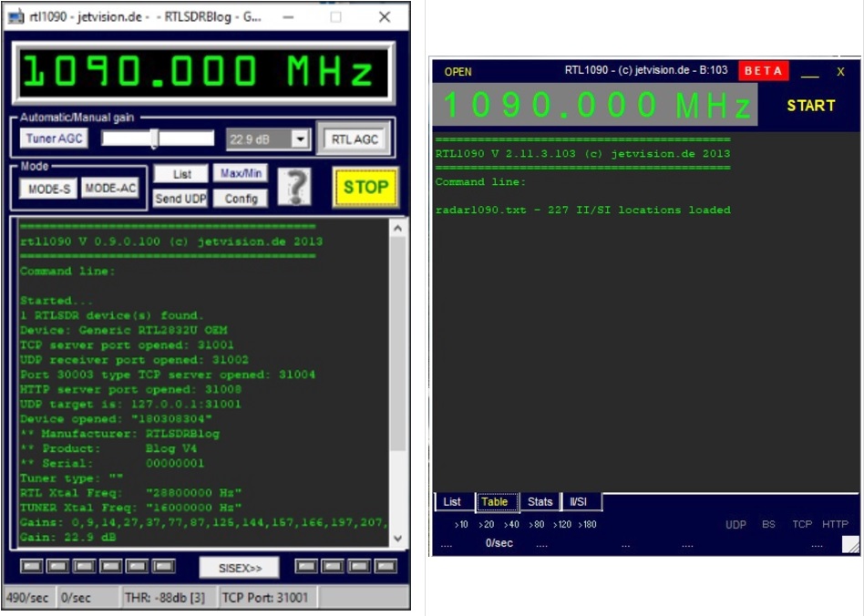Toggle RTL AGC gain control
The height and width of the screenshot is (616, 864).
pos(355,139)
